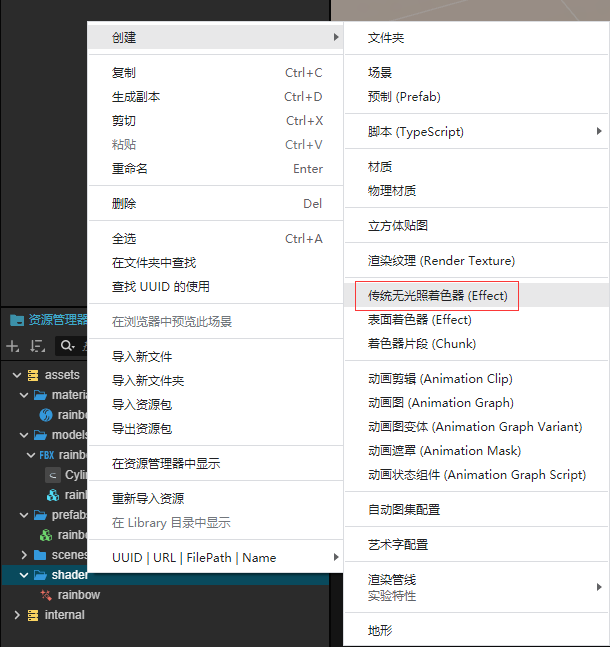610x647 pixels.
Task: Create 艺术字配置
Action: point(477,545)
